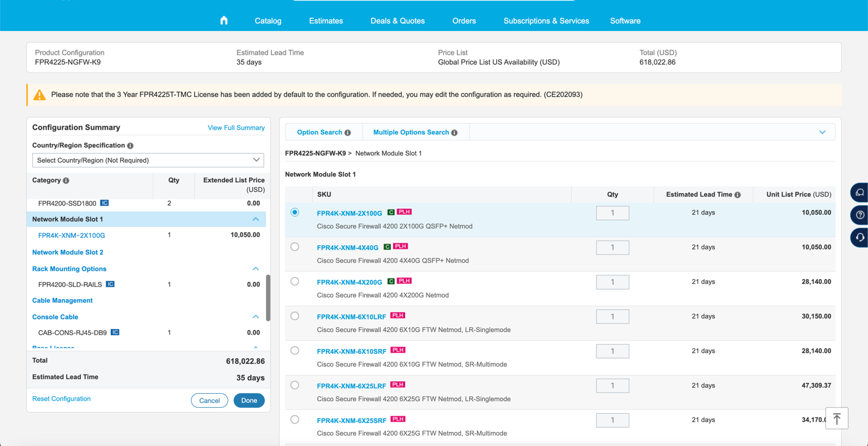The width and height of the screenshot is (868, 446).
Task: Expand the option search panel chevron
Action: coord(822,132)
